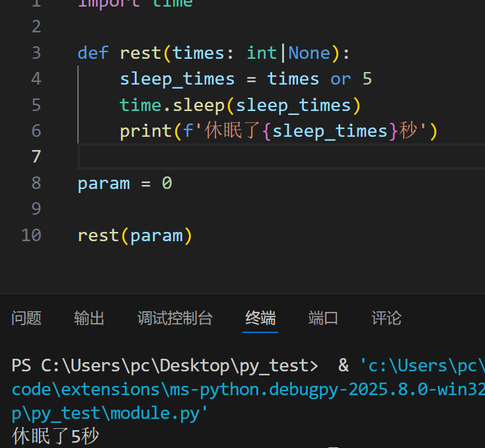Image resolution: width=485 pixels, height=448 pixels.
Task: Place cursor on empty line 7
Action: pyautogui.click(x=281, y=157)
